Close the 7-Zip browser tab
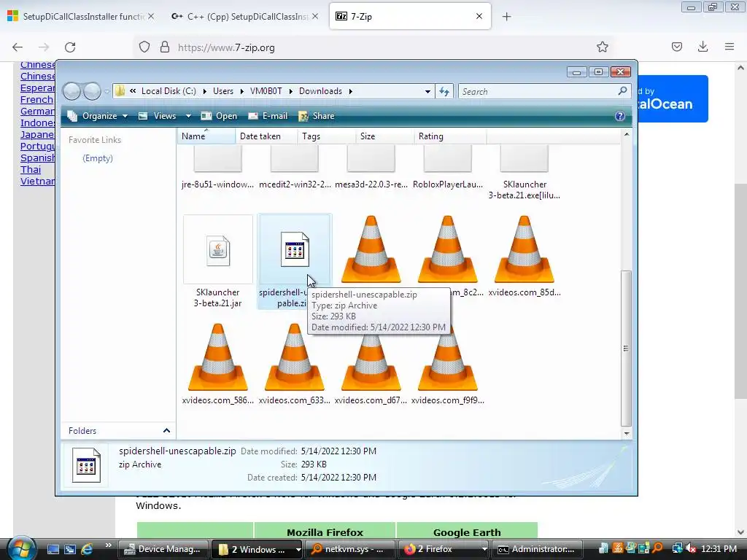The image size is (747, 560). point(479,16)
